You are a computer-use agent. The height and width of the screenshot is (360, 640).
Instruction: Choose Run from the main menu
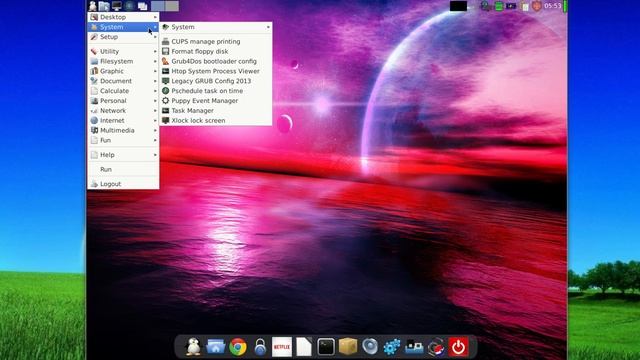[x=123, y=169]
